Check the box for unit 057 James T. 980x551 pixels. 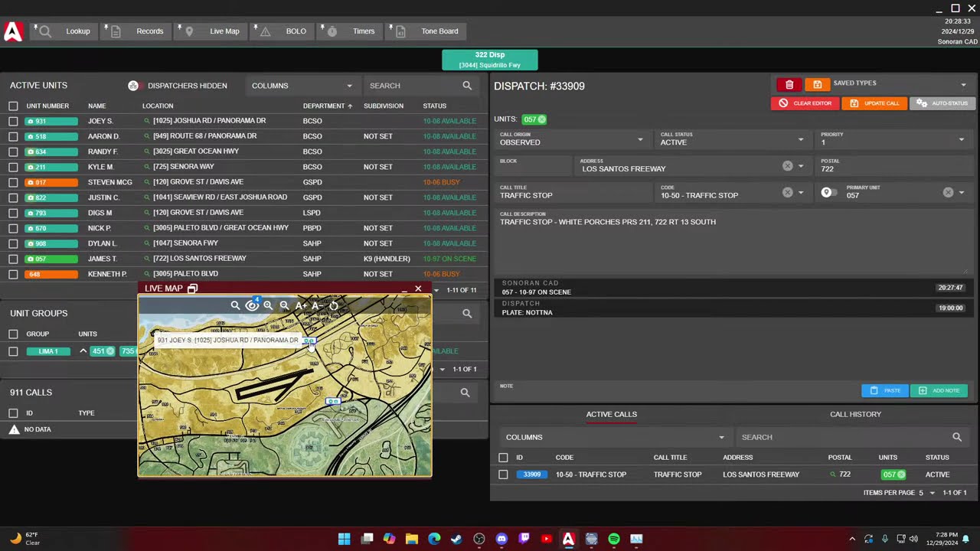point(13,259)
